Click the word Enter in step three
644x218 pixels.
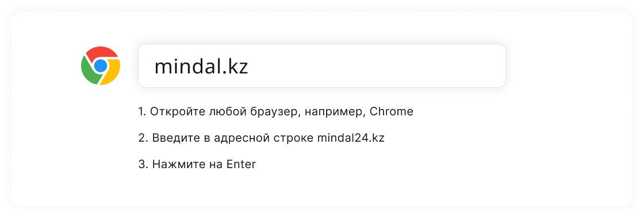241,165
